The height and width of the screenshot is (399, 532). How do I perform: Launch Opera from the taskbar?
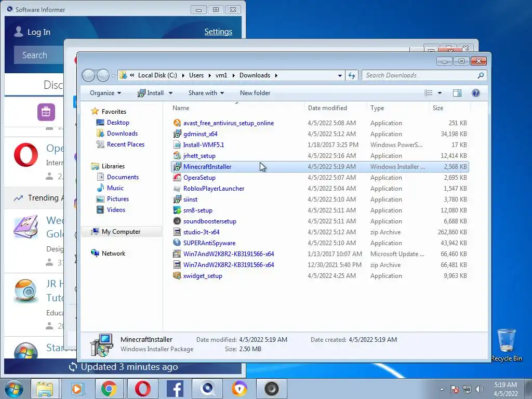[142, 389]
